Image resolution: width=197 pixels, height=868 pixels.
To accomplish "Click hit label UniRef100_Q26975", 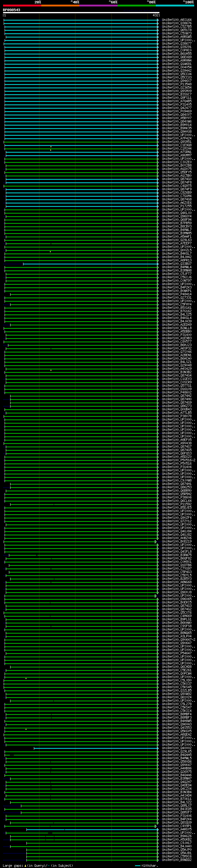I will [x=176, y=772].
